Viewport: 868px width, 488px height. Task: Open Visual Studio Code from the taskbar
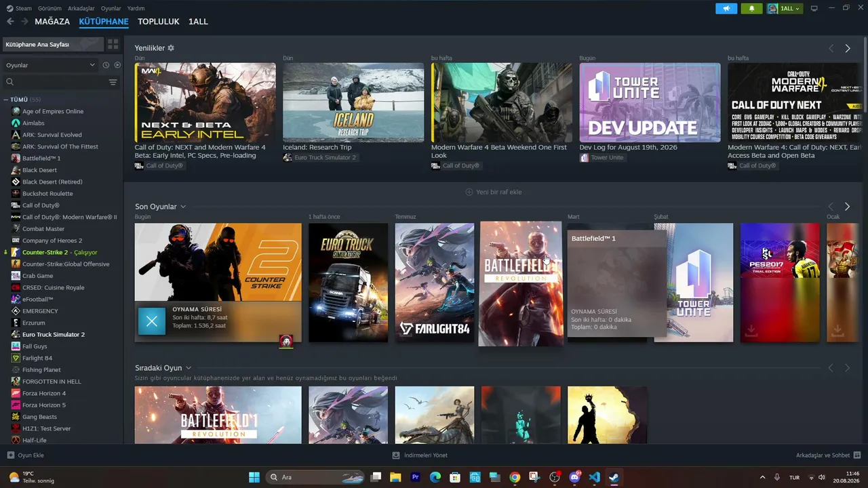pos(595,477)
